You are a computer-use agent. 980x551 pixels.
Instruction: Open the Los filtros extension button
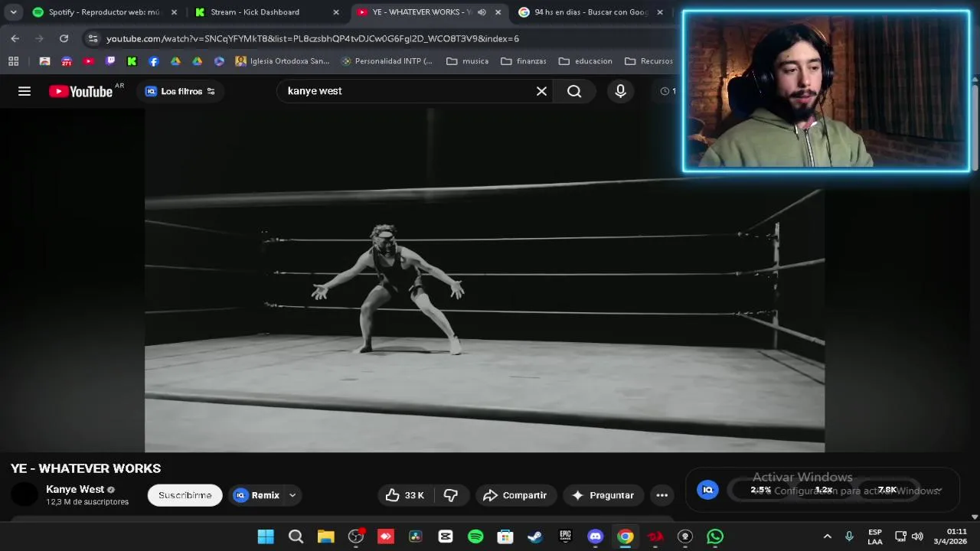click(x=181, y=91)
